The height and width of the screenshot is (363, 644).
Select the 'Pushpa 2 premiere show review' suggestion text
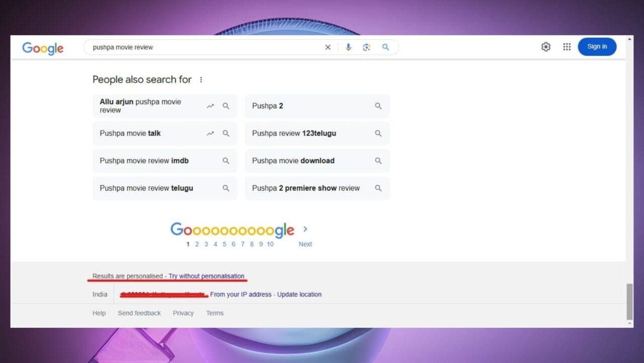[x=306, y=188]
